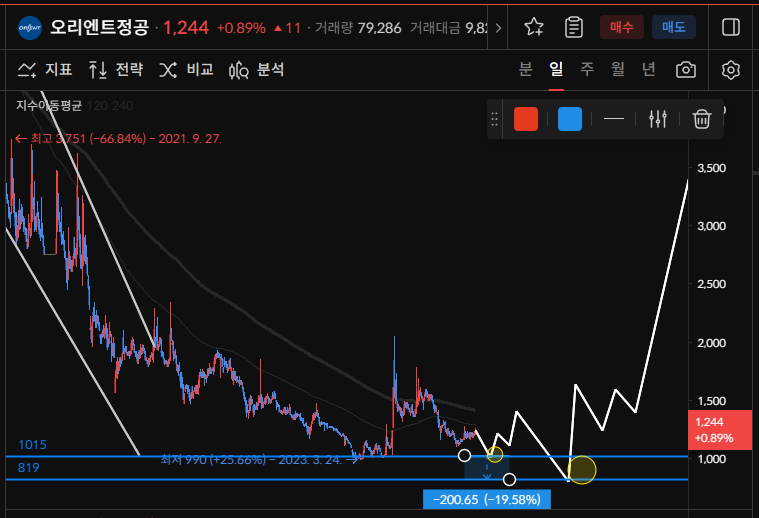
Task: Open the 지표 indicators menu
Action: click(x=45, y=70)
